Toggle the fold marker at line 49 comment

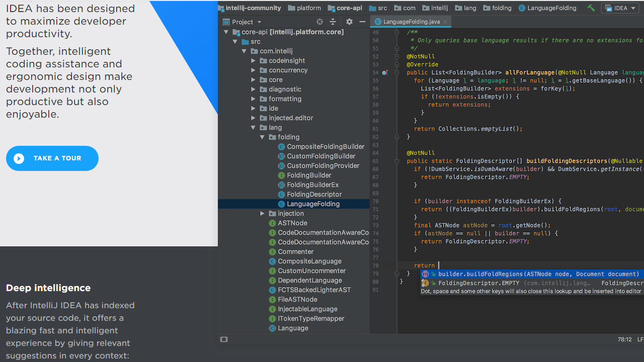point(397,32)
